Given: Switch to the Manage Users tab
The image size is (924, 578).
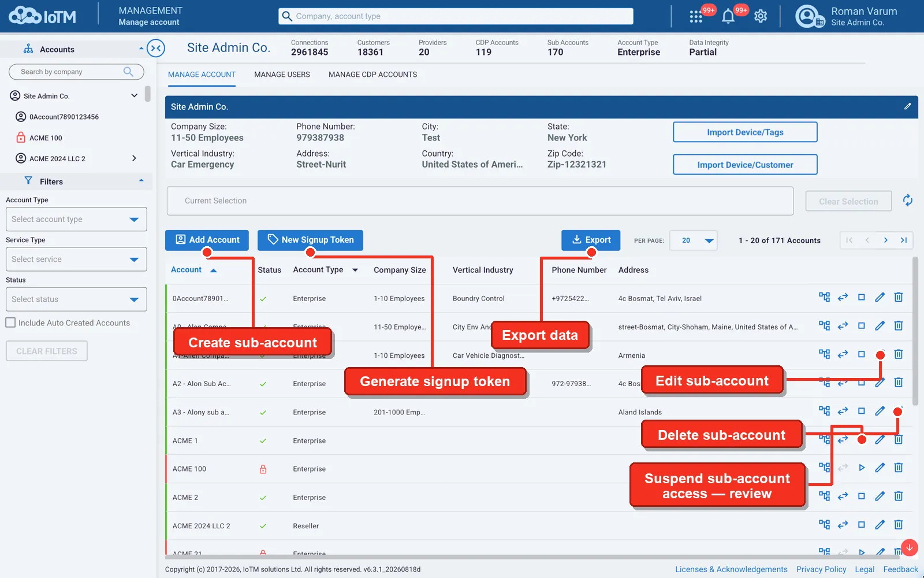Looking at the screenshot, I should coord(282,75).
